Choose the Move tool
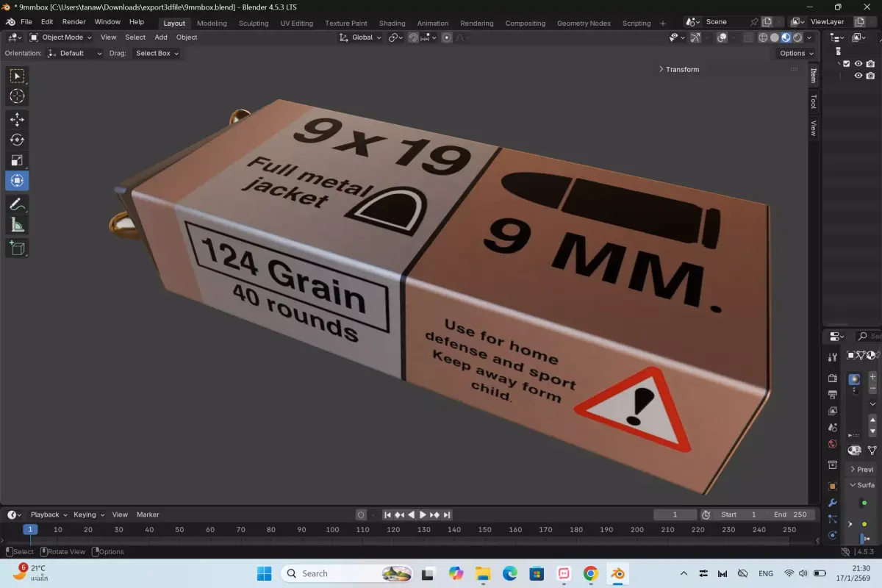882x588 pixels. pos(17,119)
